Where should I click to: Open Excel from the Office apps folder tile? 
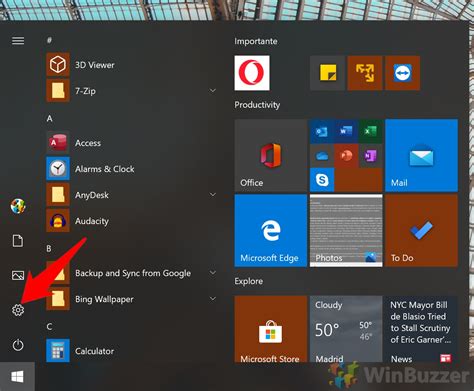tap(370, 131)
